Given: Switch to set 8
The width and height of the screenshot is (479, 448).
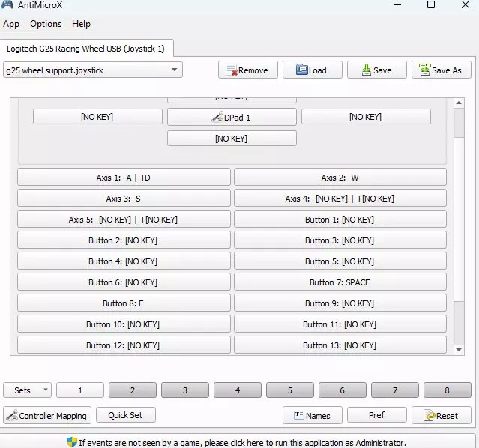Looking at the screenshot, I should pos(448,390).
